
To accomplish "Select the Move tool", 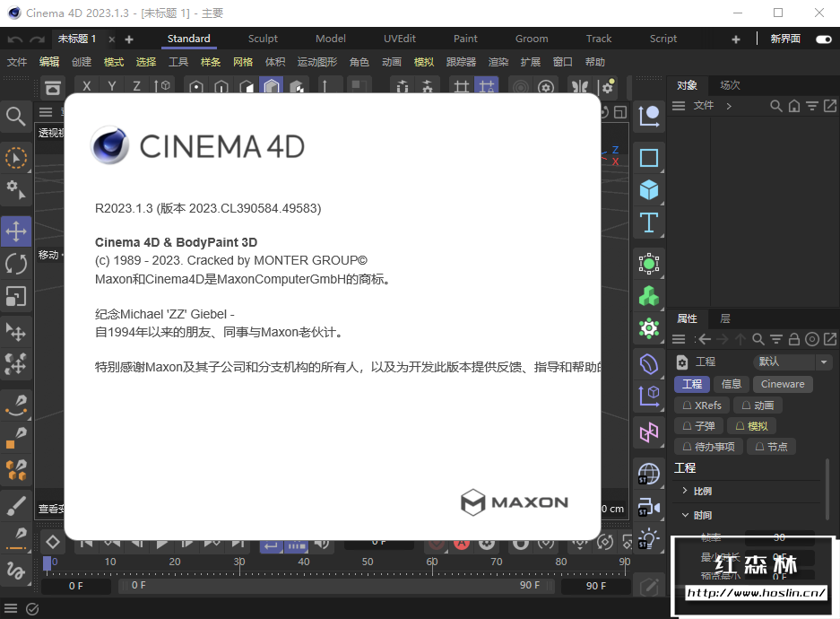I will tap(16, 231).
